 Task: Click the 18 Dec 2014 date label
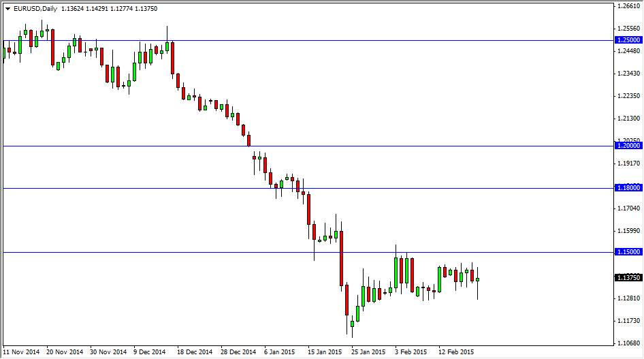tap(195, 352)
